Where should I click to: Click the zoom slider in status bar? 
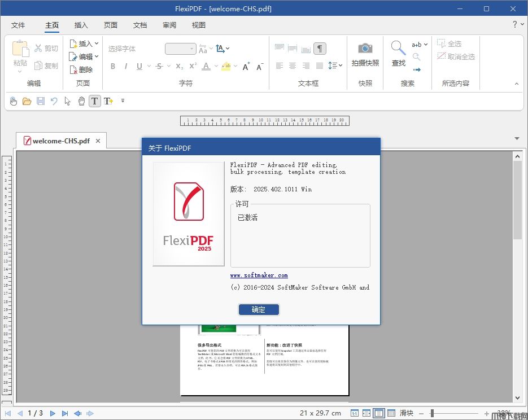[x=433, y=413]
